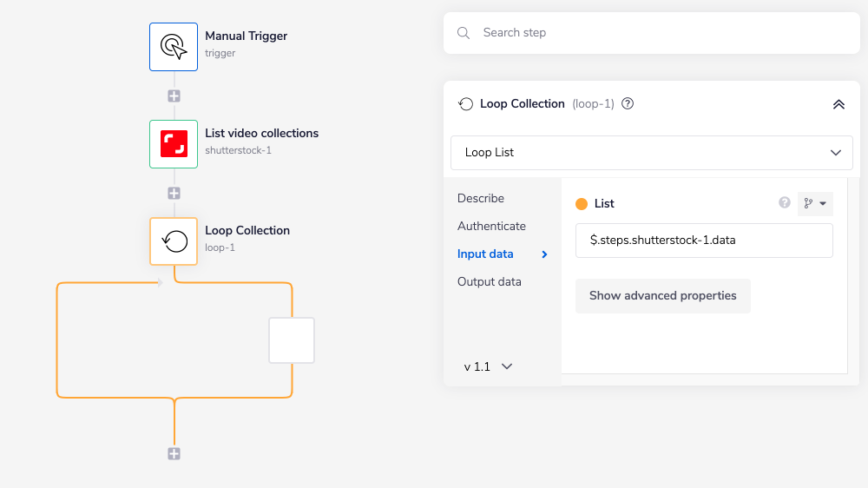Expand the v 1.1 version selector
The width and height of the screenshot is (868, 488).
488,366
